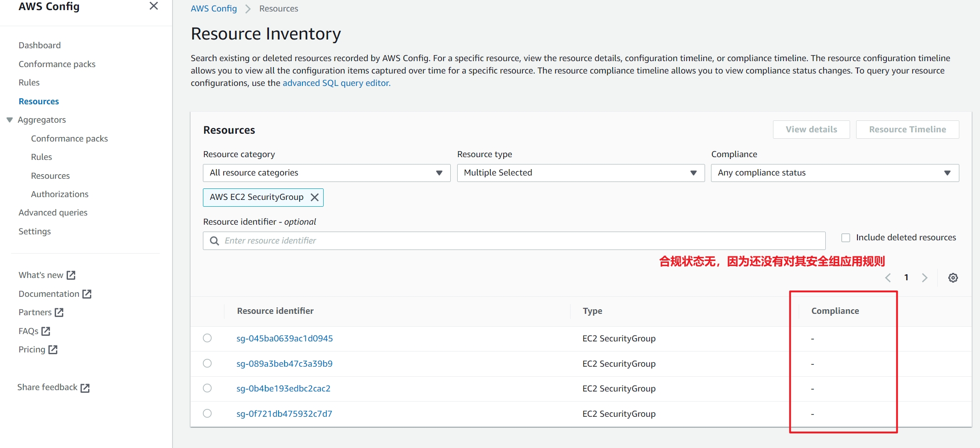Open the advanced SQL query editor link
Image resolution: width=980 pixels, height=448 pixels.
point(336,83)
